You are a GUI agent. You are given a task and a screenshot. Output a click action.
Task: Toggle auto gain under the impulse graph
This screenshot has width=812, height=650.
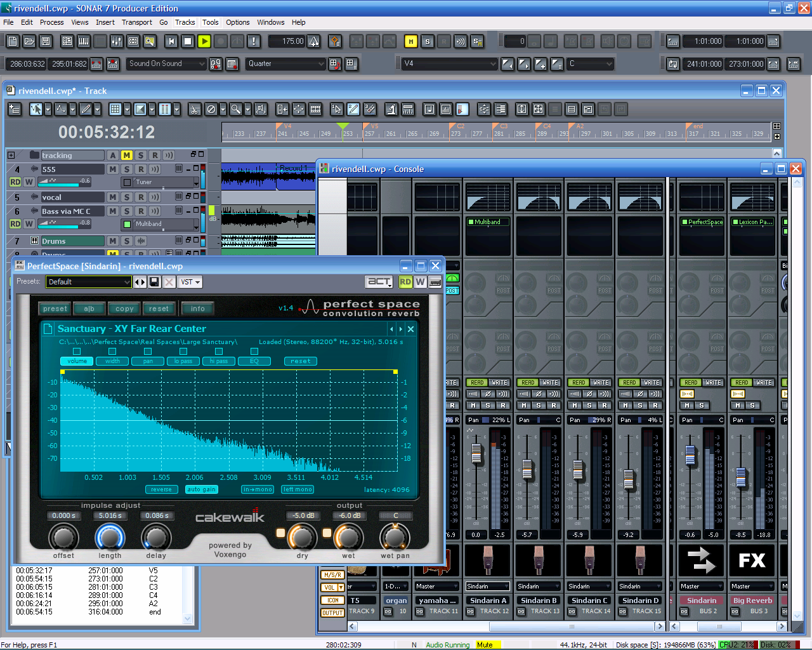(x=202, y=489)
